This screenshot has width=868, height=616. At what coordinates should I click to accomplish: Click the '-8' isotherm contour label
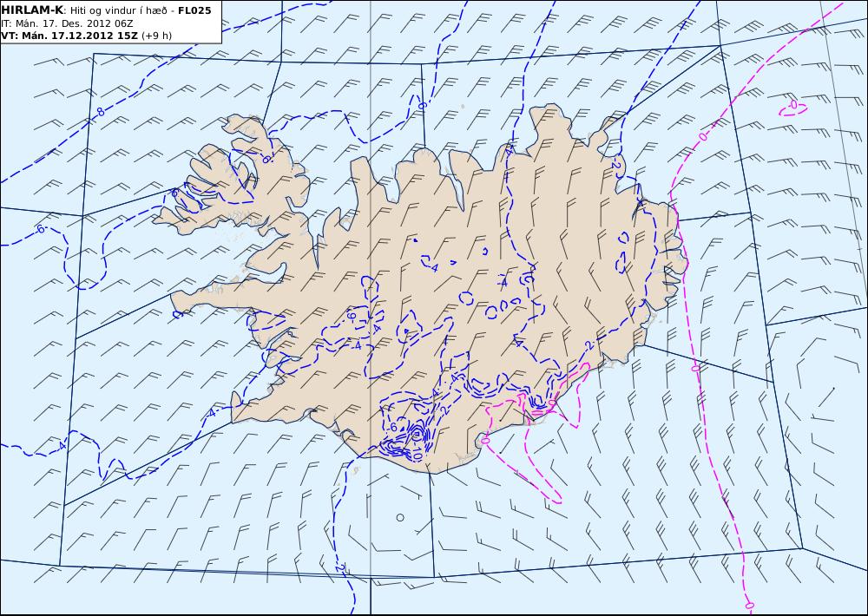click(99, 112)
